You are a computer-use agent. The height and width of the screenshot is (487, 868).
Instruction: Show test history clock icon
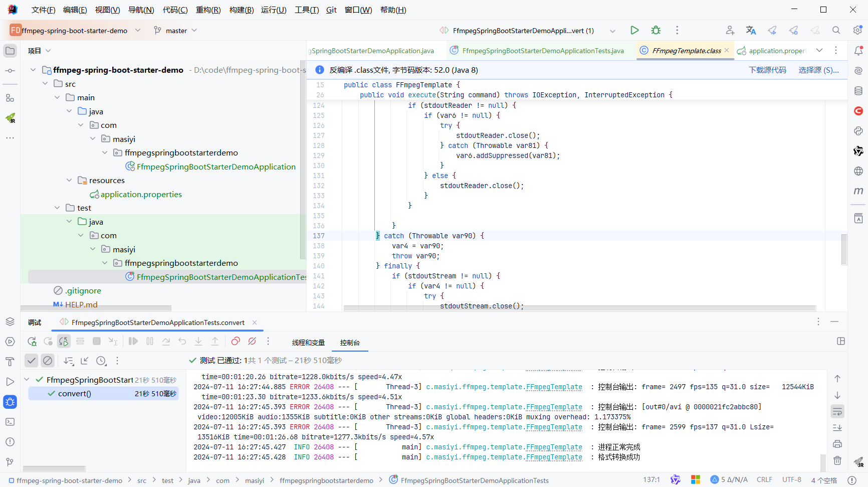(101, 361)
